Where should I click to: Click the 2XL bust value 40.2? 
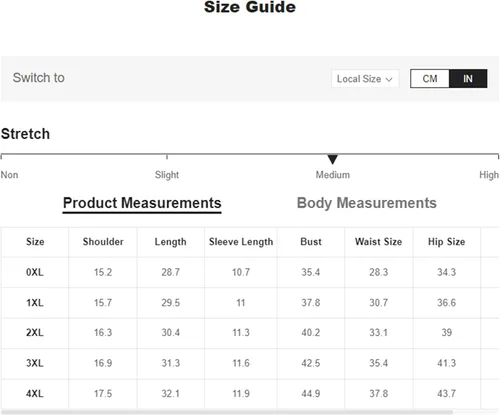coord(311,333)
